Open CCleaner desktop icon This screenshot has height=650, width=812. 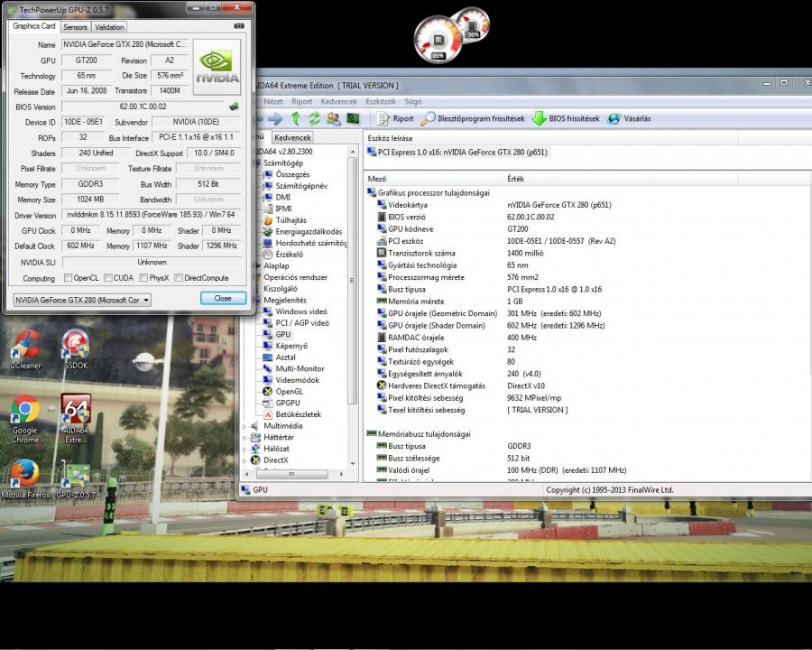click(x=25, y=350)
